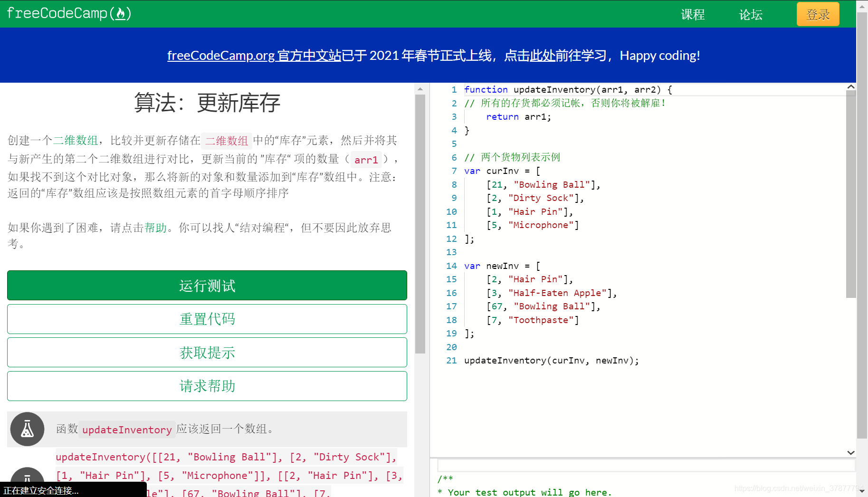The height and width of the screenshot is (497, 868).
Task: Click the freeCodeCamp flame logo
Action: [69, 13]
